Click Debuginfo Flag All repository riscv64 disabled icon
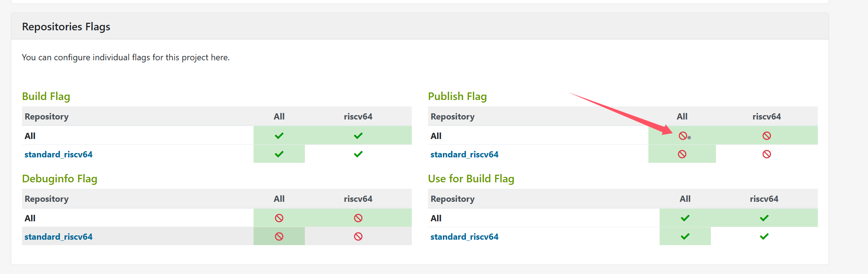 358,218
